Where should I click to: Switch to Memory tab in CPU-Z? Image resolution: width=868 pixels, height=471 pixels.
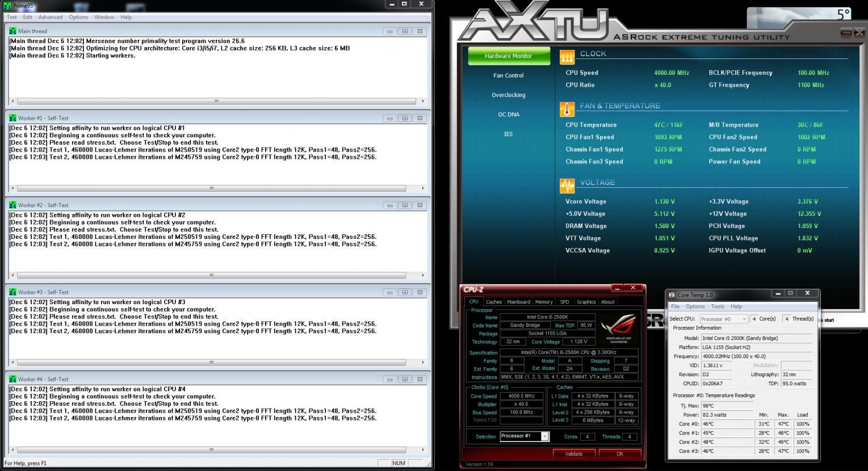(544, 302)
